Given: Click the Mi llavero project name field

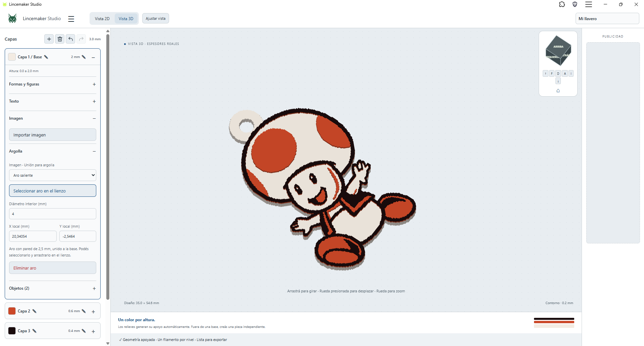Looking at the screenshot, I should (607, 19).
